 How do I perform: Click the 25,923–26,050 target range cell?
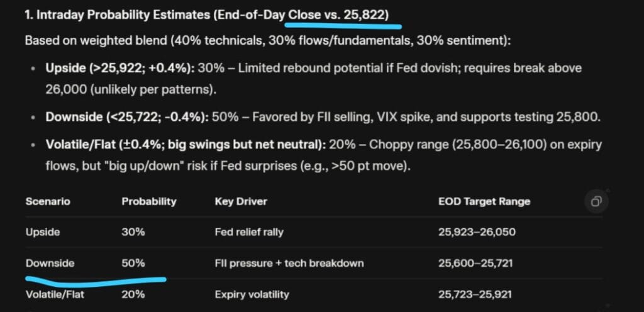click(x=477, y=232)
